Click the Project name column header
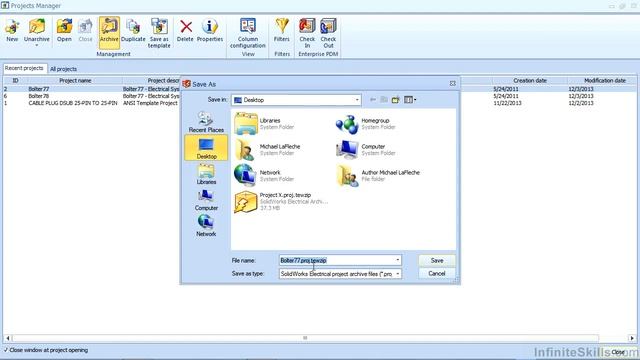640x360 pixels. click(75, 80)
